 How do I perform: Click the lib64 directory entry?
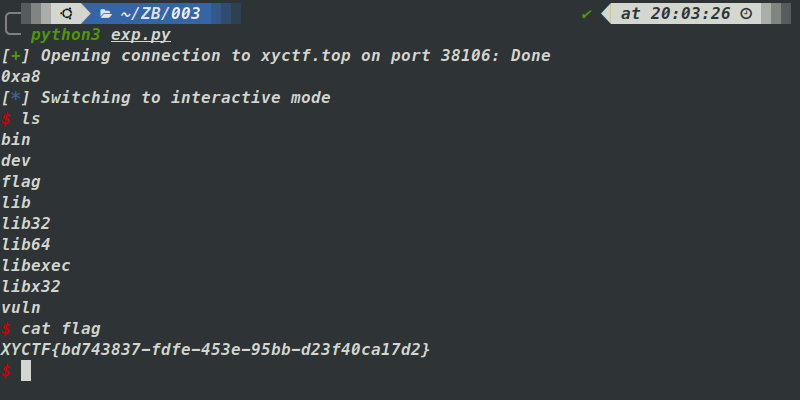[26, 244]
